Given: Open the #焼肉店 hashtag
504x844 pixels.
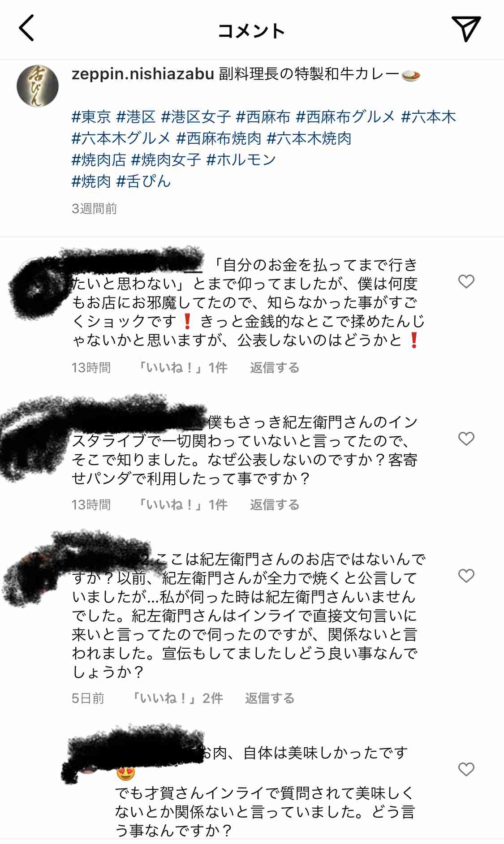Looking at the screenshot, I should pyautogui.click(x=99, y=160).
